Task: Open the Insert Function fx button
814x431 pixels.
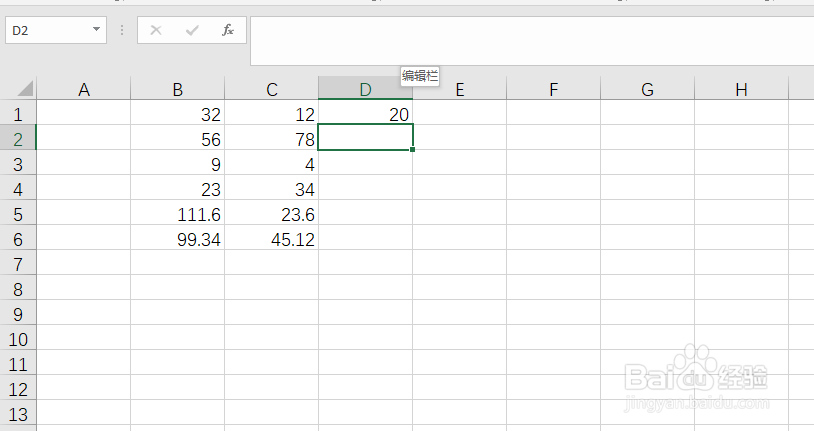Action: (x=227, y=30)
